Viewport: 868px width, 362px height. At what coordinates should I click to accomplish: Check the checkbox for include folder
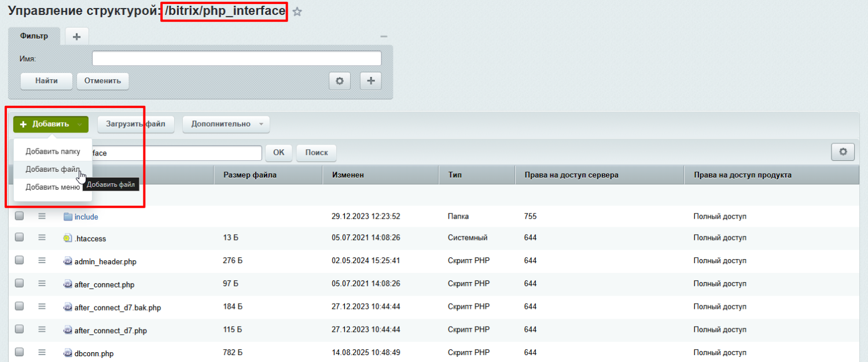click(x=19, y=216)
